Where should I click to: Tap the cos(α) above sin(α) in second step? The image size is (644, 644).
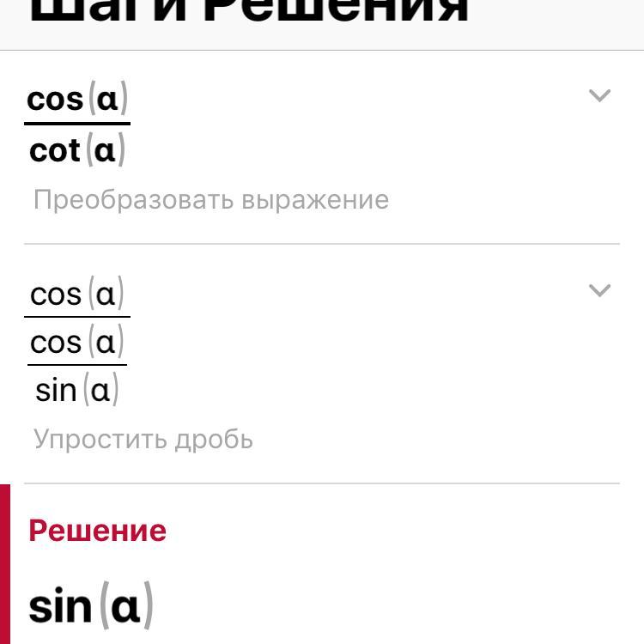click(77, 343)
